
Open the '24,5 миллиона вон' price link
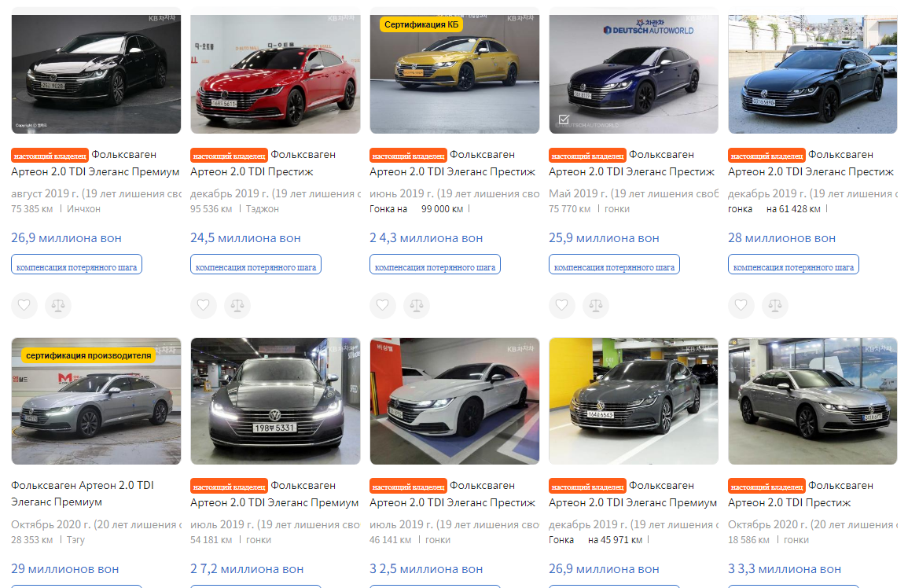tap(245, 238)
